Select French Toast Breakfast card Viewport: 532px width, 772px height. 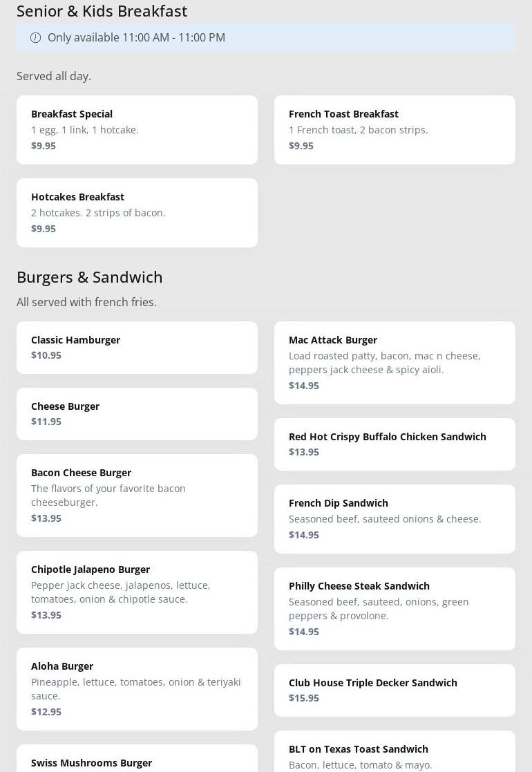tap(395, 130)
